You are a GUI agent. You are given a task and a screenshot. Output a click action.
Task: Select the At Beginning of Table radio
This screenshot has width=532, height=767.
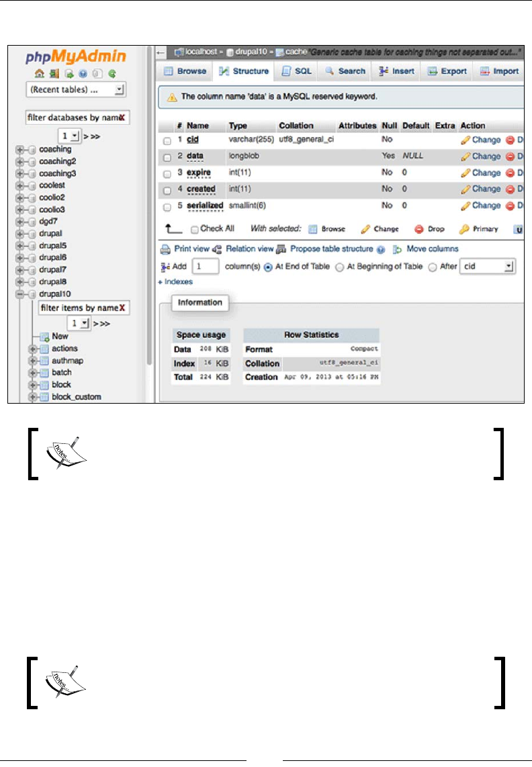pos(340,267)
